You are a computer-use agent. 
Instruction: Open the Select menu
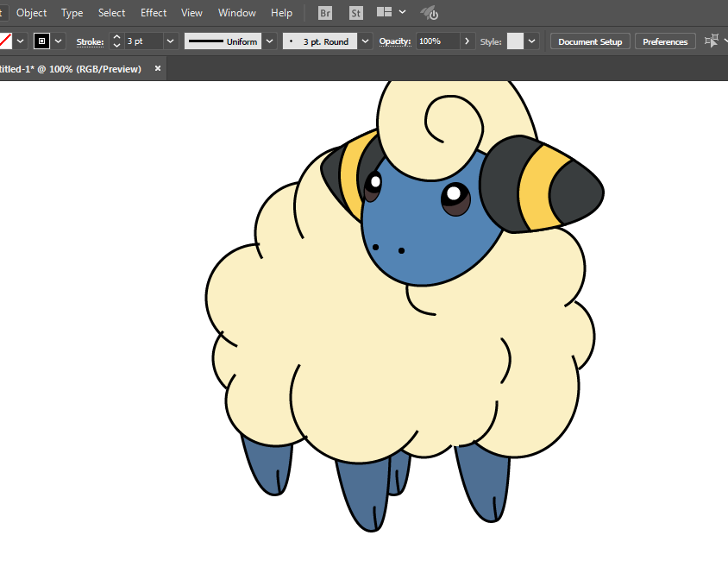[x=111, y=13]
